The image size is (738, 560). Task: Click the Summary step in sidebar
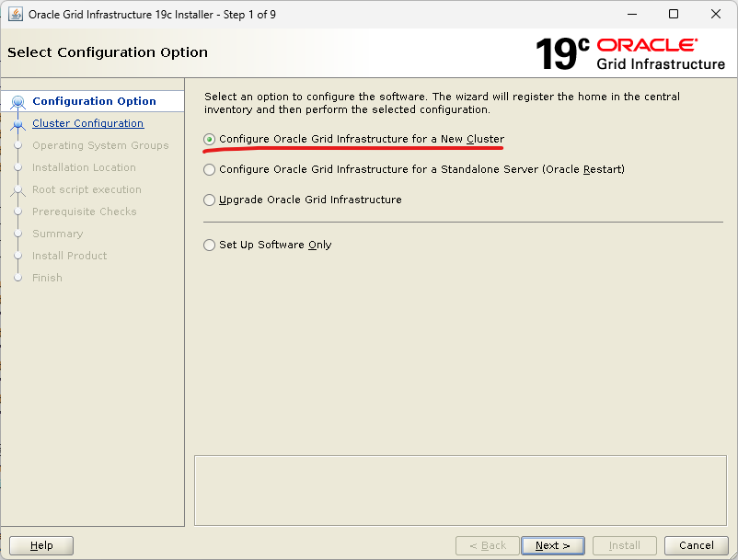[57, 234]
